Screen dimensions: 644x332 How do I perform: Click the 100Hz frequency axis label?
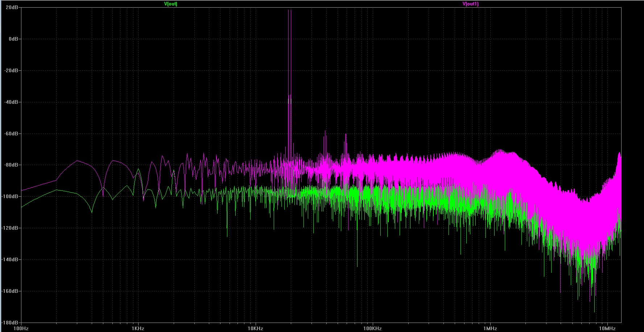(21, 328)
